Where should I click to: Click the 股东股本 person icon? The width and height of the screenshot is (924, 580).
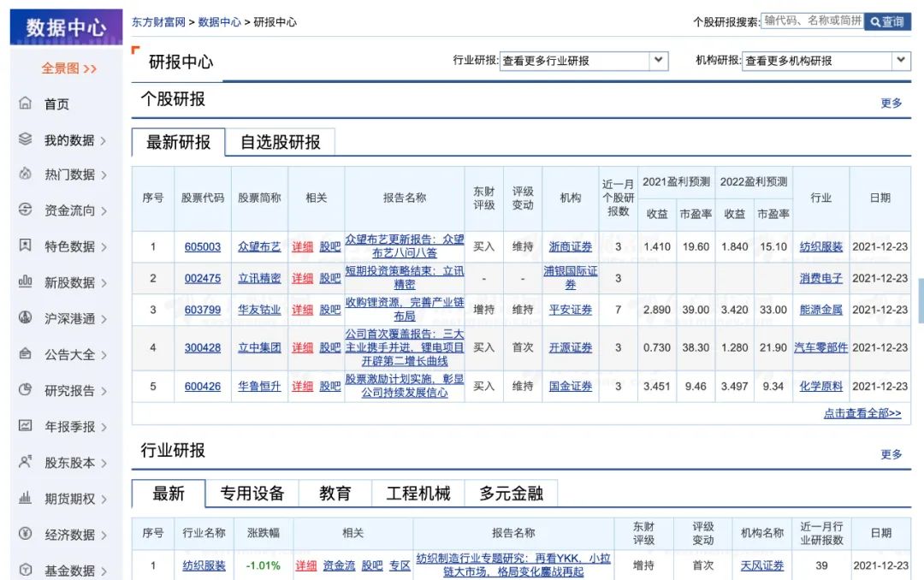[x=26, y=462]
